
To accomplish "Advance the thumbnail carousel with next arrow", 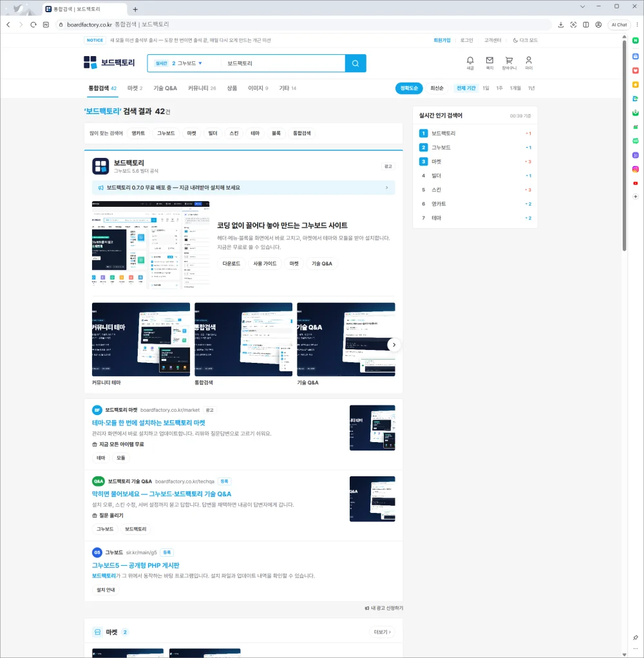I will pos(393,345).
